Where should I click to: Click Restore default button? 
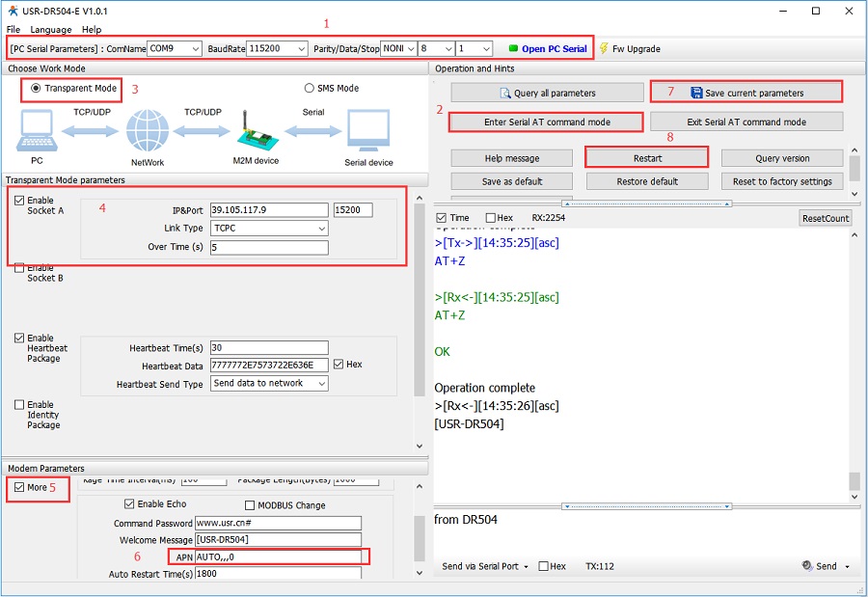click(647, 181)
